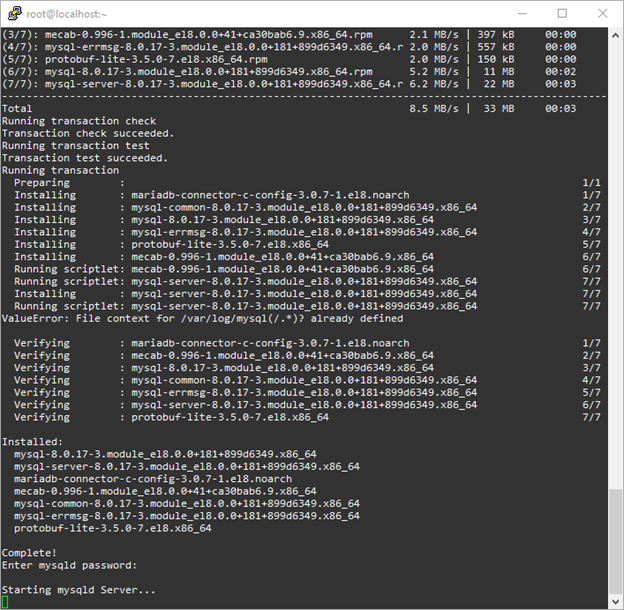Click installed 'protobuf-lite-3.5.0-7.el8.x86_64' entry
Image resolution: width=624 pixels, height=610 pixels.
coord(113,528)
